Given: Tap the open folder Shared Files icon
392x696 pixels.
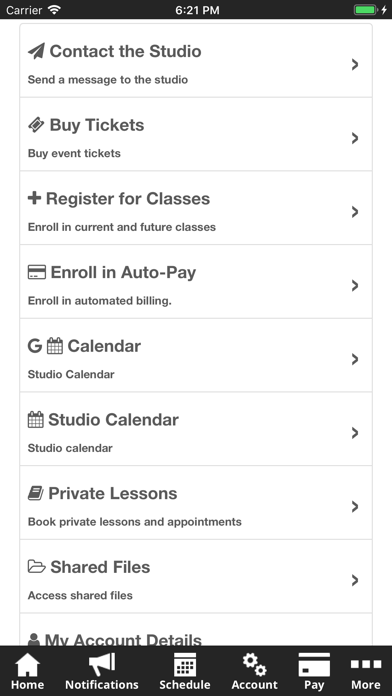Looking at the screenshot, I should (x=37, y=567).
